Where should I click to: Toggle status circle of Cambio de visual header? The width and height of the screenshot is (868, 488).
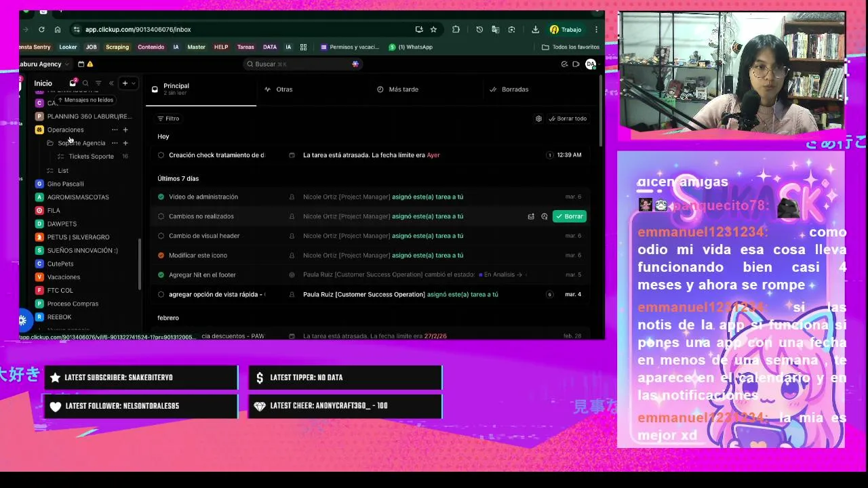(161, 236)
